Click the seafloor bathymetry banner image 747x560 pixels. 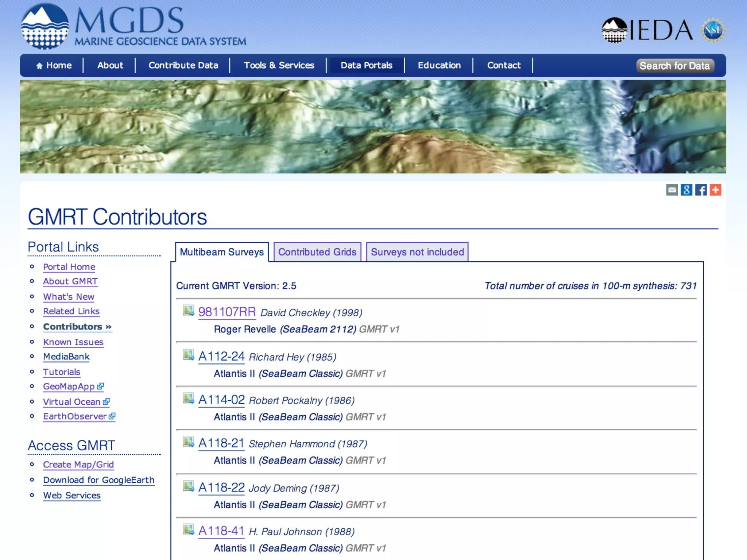pos(373,127)
